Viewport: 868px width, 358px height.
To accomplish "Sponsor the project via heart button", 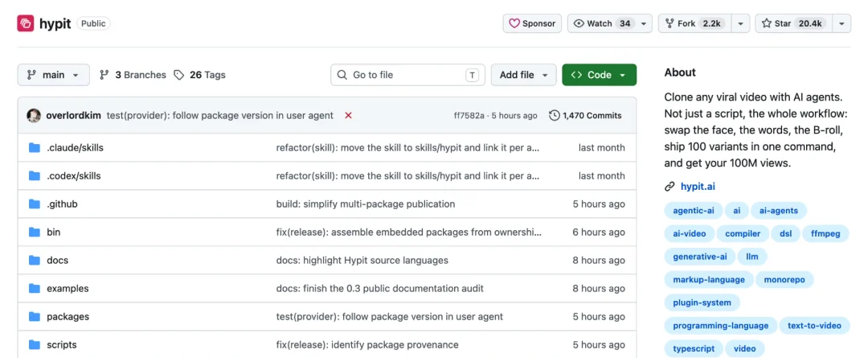I will [x=533, y=23].
